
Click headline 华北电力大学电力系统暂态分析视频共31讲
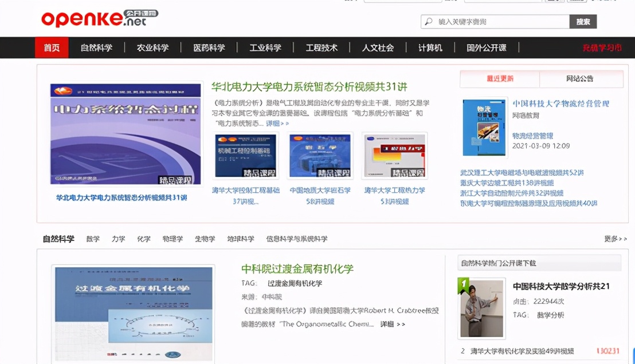309,86
